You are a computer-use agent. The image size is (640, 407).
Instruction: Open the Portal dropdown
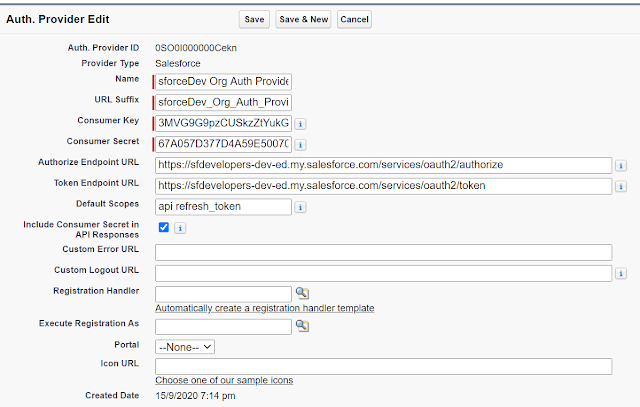(185, 347)
